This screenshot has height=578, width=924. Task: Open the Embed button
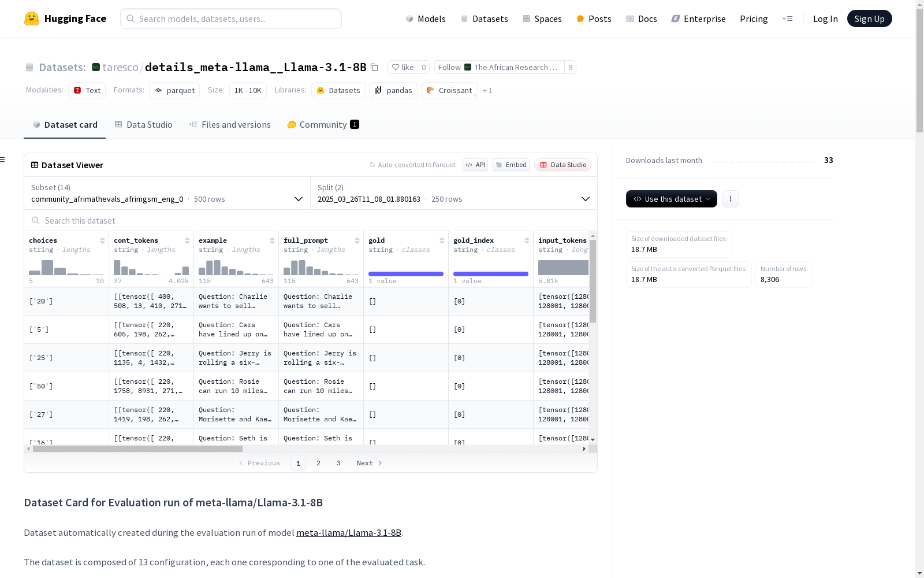pos(511,165)
